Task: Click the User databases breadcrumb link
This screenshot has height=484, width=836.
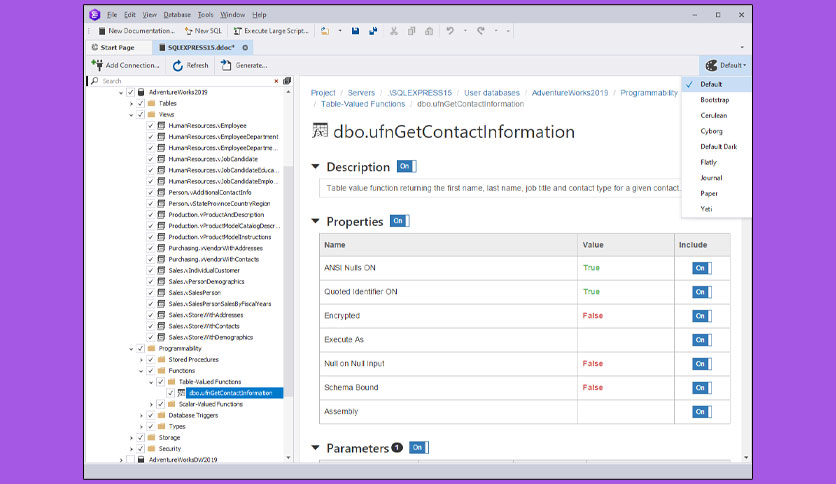Action: [492, 93]
